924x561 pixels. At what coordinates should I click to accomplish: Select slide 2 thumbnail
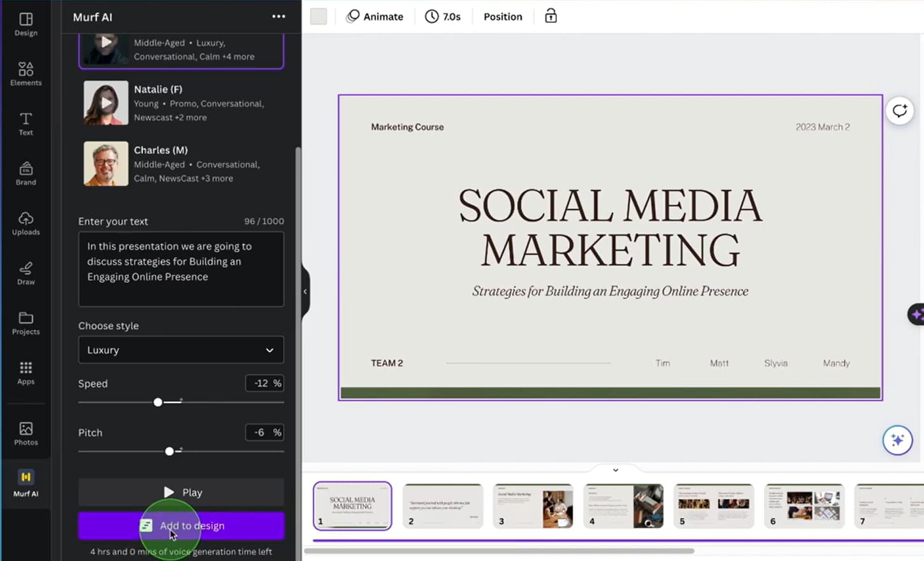point(443,506)
